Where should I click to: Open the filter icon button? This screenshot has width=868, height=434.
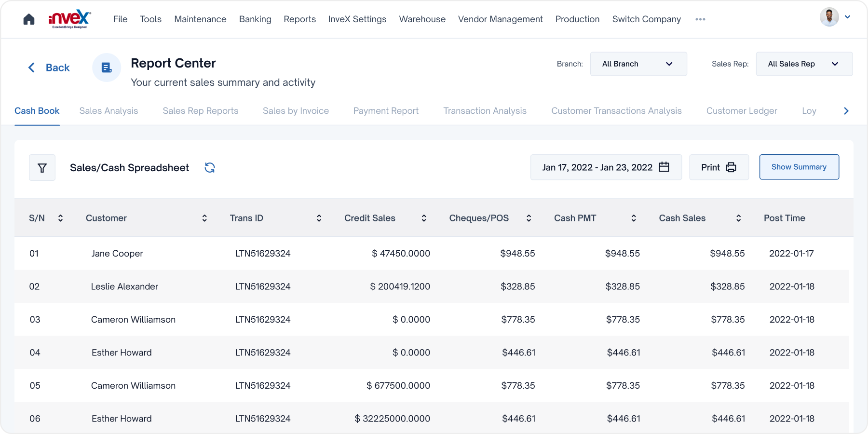point(42,168)
